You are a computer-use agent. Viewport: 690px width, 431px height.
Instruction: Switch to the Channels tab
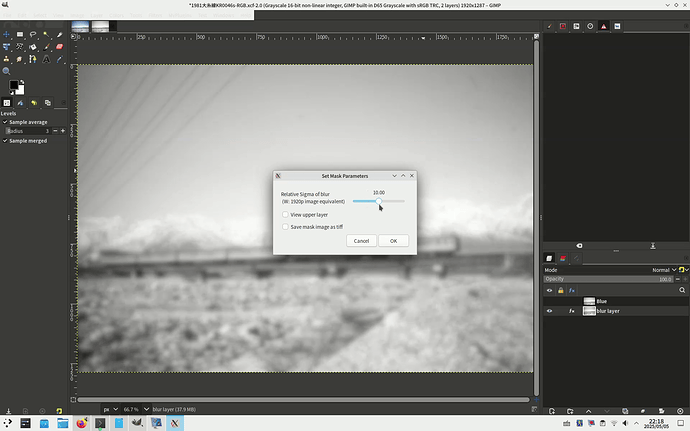(564, 258)
